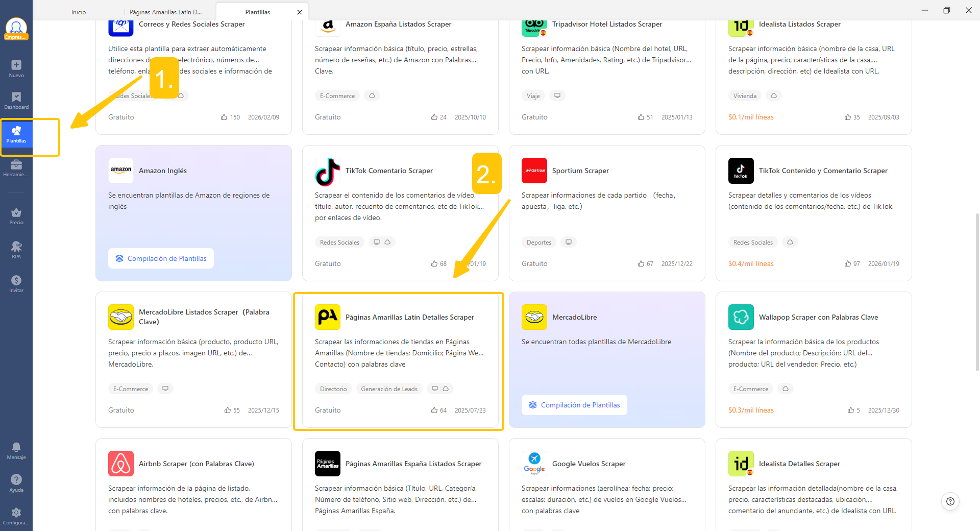
Task: Close the Plantillas tab
Action: pyautogui.click(x=300, y=12)
